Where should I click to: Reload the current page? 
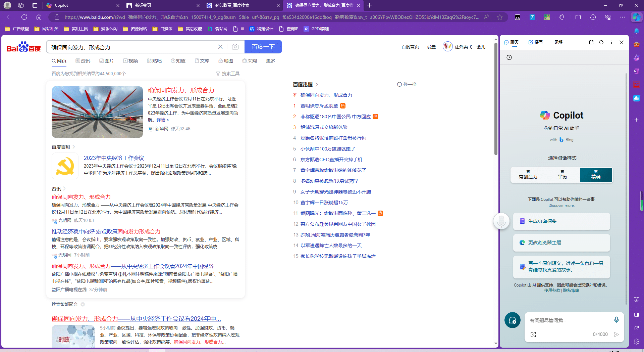click(x=24, y=17)
